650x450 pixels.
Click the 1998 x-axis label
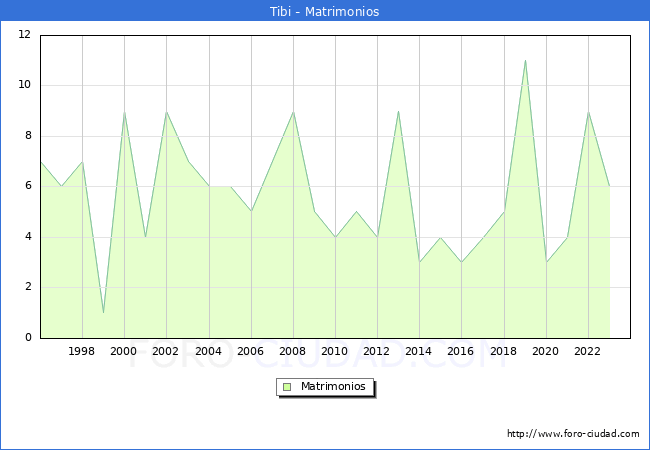point(82,352)
